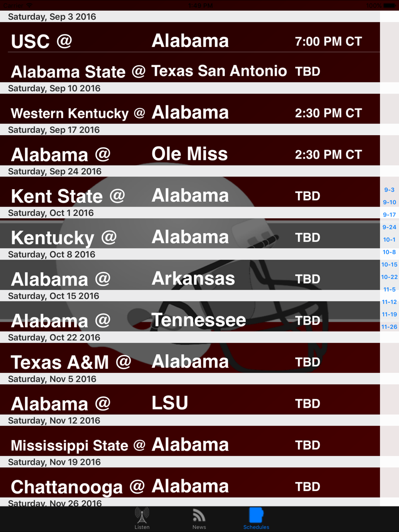Screen dimensions: 399x532
Task: Open the Alabama @ LSU game
Action: pyautogui.click(x=190, y=399)
